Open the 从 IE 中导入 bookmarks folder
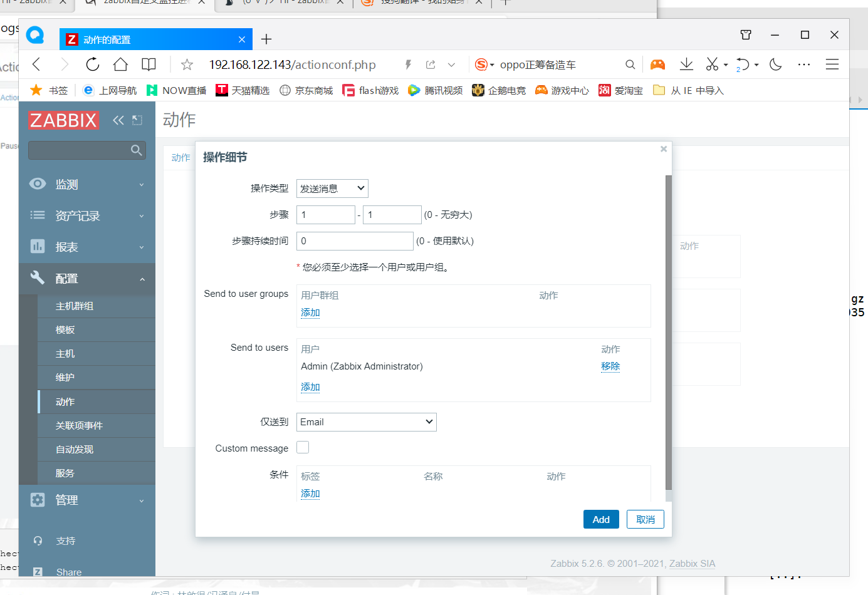 pyautogui.click(x=688, y=90)
